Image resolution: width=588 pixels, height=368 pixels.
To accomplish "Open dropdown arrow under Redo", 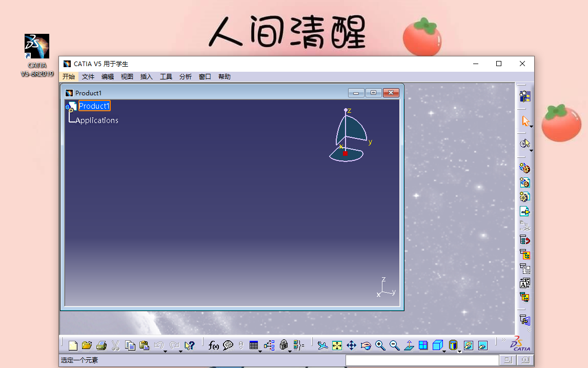I will (180, 352).
